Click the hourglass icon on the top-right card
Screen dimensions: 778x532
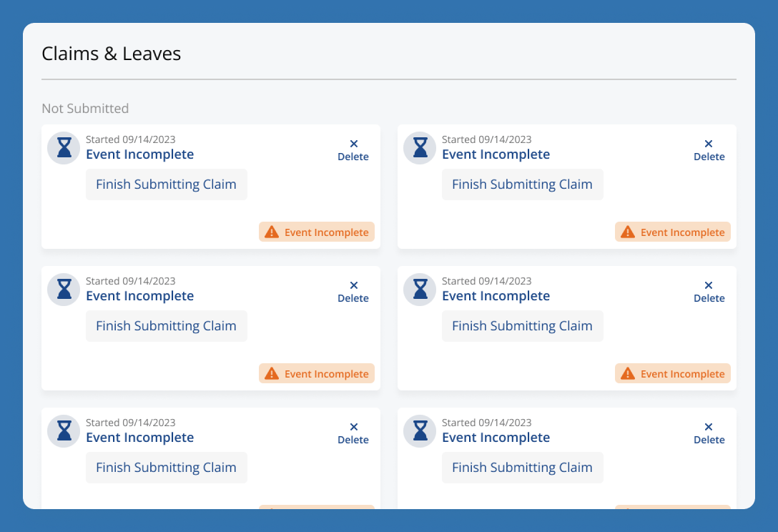[x=419, y=148]
